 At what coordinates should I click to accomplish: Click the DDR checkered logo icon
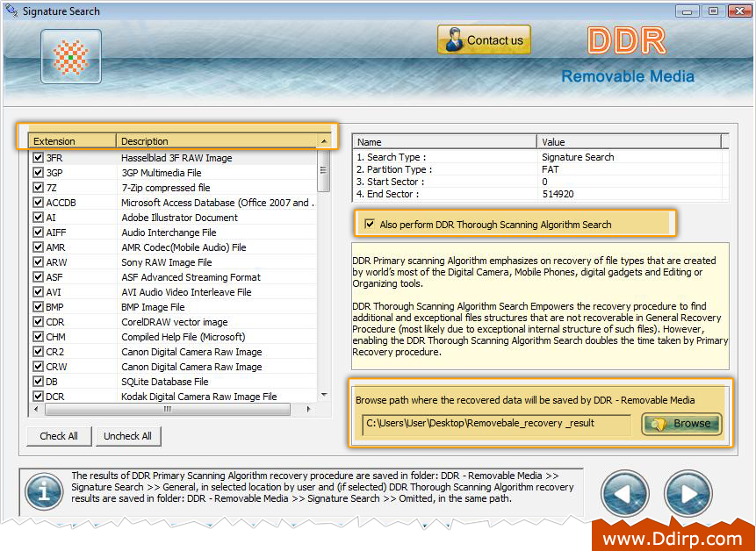[x=71, y=56]
